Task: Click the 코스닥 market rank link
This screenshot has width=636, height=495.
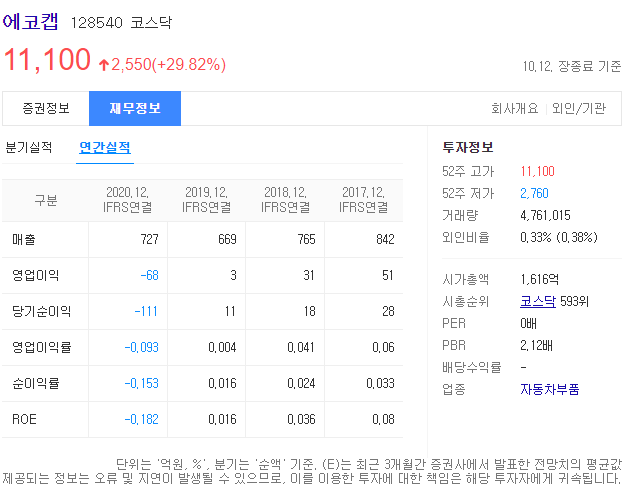Action: 538,301
